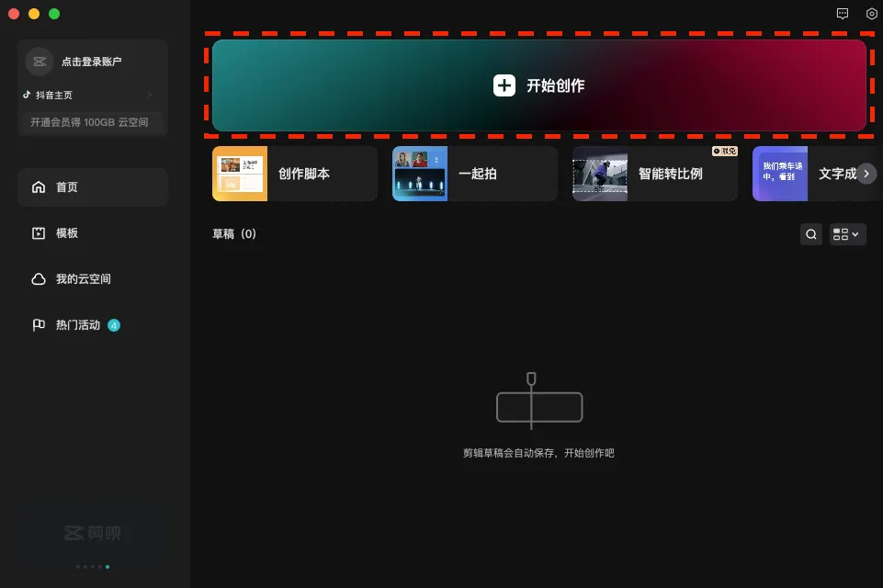Open the 一起拍 card
This screenshot has height=588, width=883.
click(x=475, y=174)
